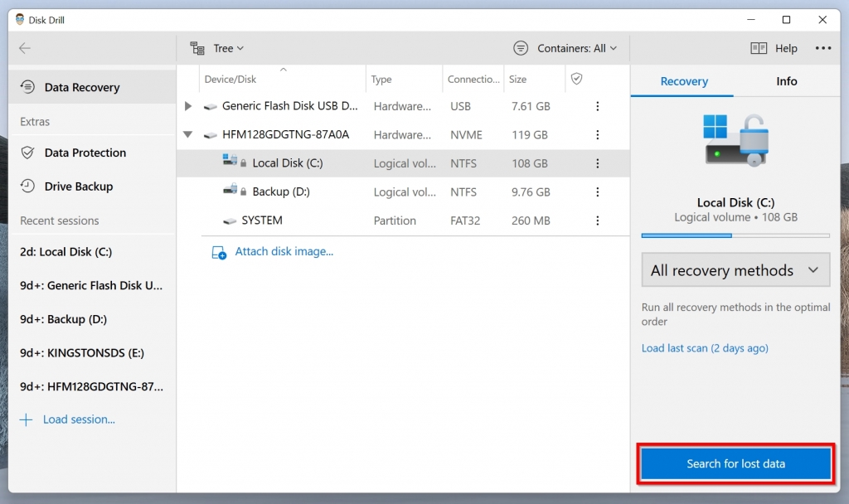Open the Help menu item

774,48
